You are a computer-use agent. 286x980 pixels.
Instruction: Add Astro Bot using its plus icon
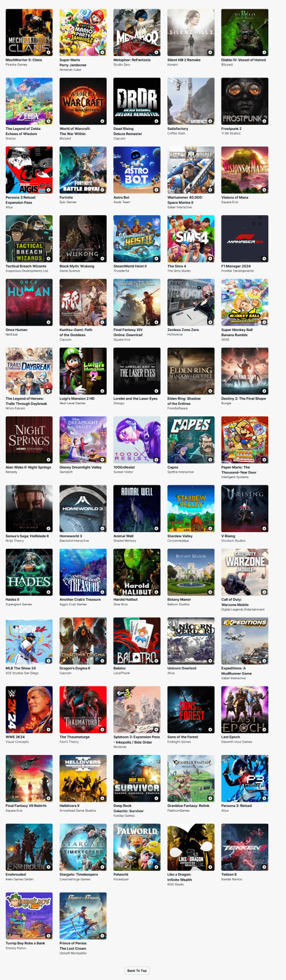click(157, 190)
